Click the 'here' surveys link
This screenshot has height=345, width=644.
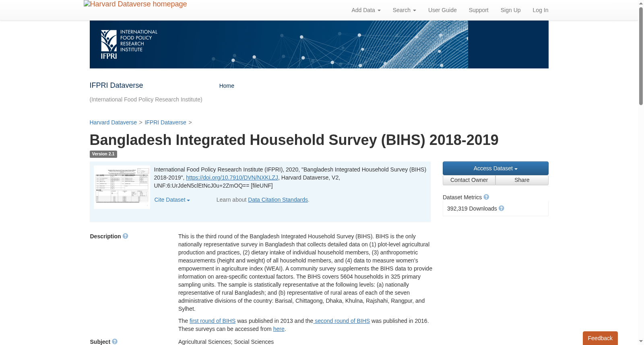coord(279,329)
